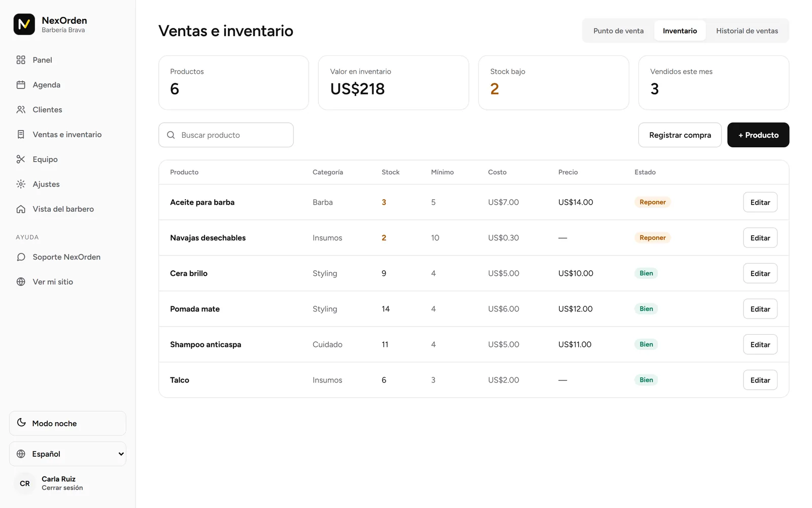Viewport: 812px width, 508px height.
Task: Click the Clientes people icon
Action: click(x=21, y=110)
